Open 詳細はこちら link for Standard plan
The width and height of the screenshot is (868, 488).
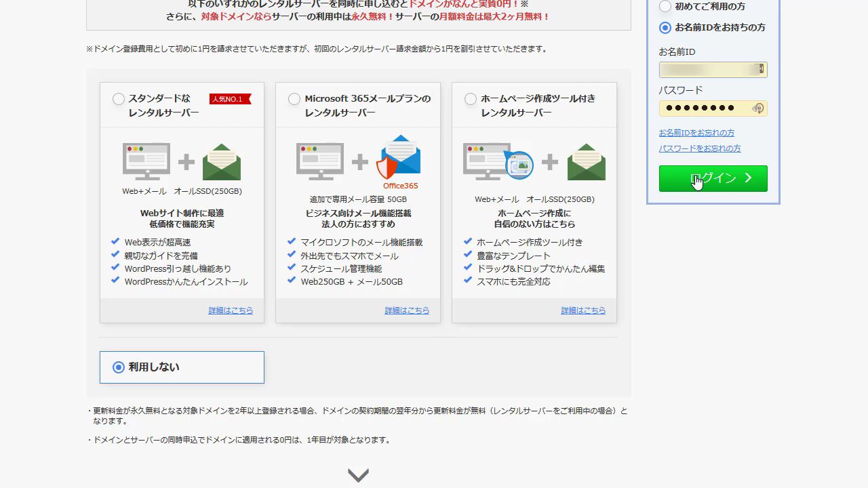click(231, 310)
